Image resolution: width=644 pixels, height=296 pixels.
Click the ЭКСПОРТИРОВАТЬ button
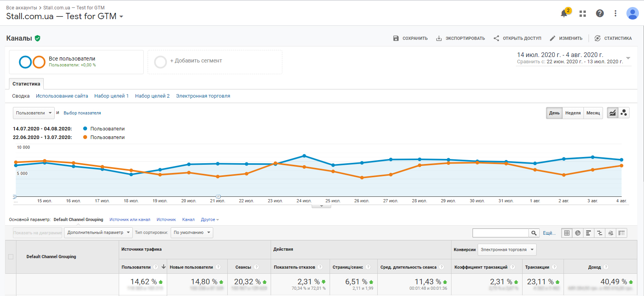[x=460, y=38]
